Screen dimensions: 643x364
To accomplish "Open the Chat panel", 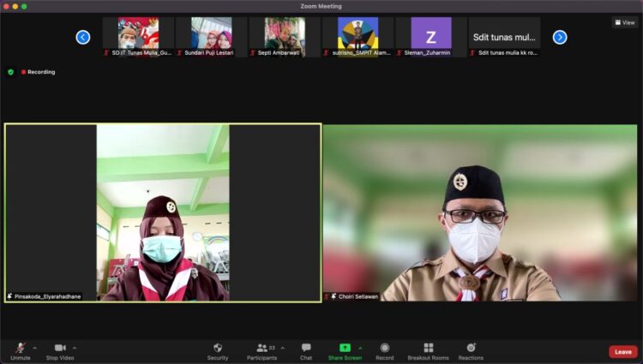I will click(x=306, y=350).
